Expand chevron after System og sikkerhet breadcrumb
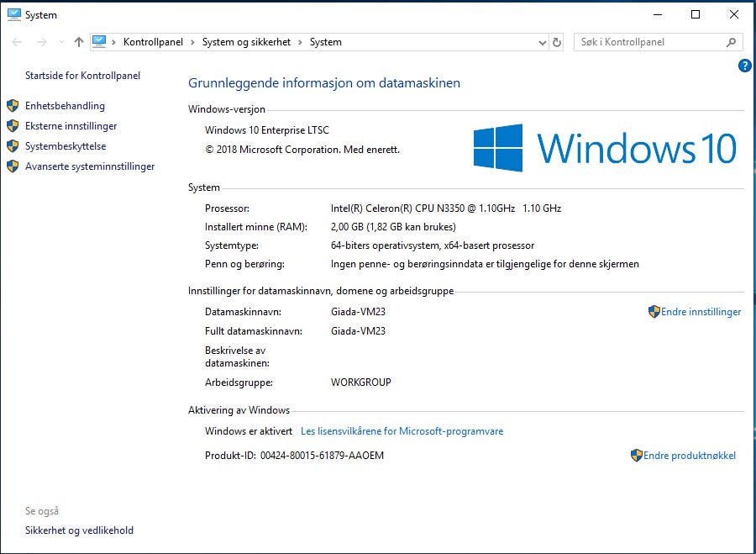Image resolution: width=756 pixels, height=554 pixels. [x=300, y=43]
